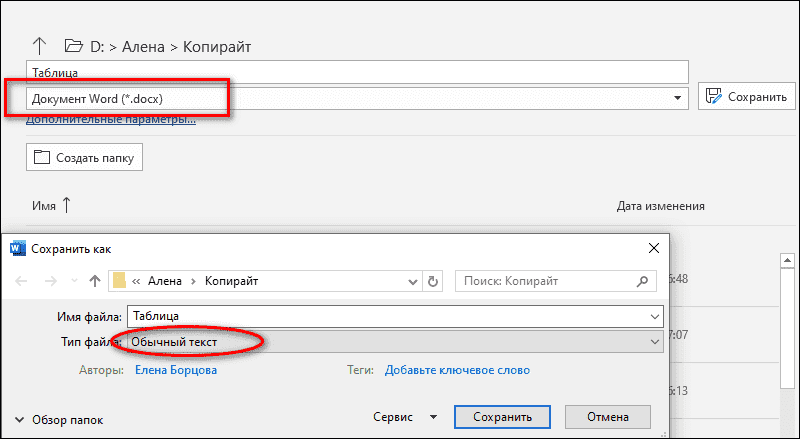Click Копирайт in the dialog address bar
Viewport: 800px width, 439px height.
(x=232, y=281)
